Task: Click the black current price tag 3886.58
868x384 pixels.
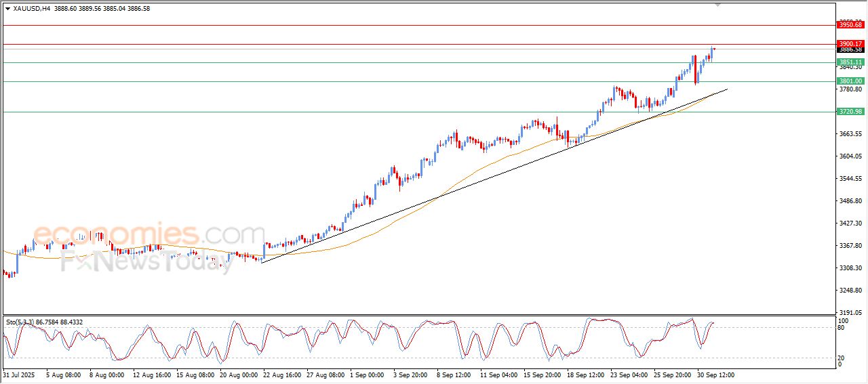Action: [x=850, y=49]
